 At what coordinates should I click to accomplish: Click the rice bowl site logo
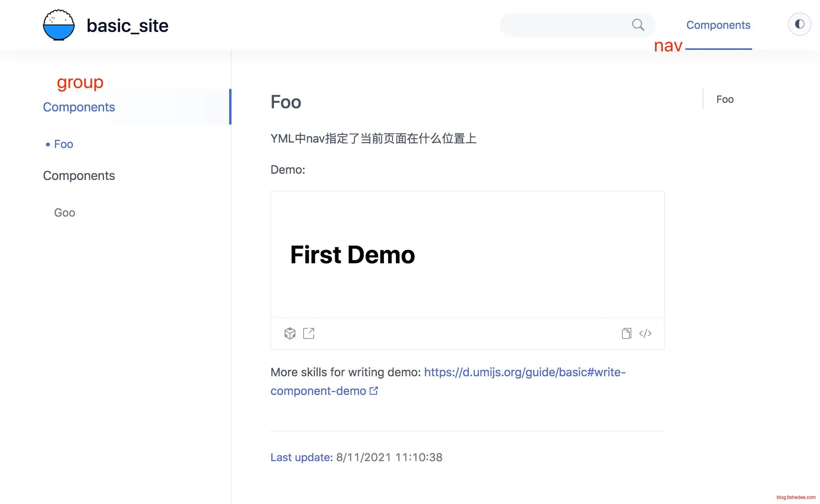[x=58, y=25]
